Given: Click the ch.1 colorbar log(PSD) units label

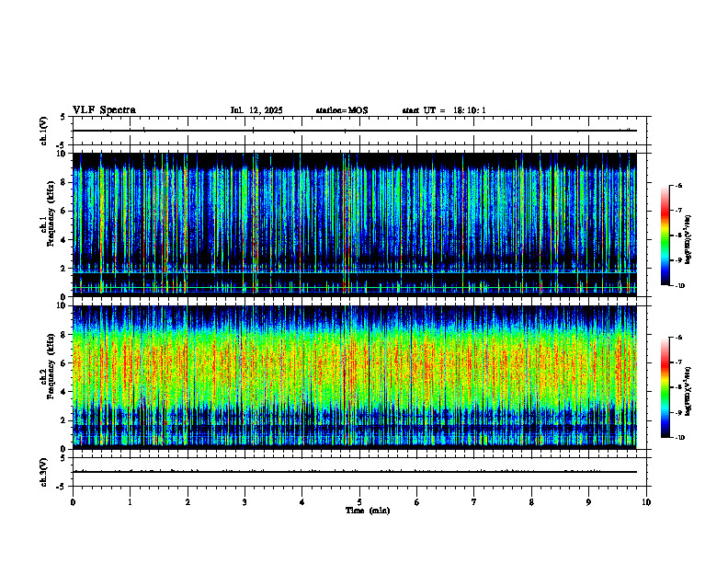Looking at the screenshot, I should [688, 239].
